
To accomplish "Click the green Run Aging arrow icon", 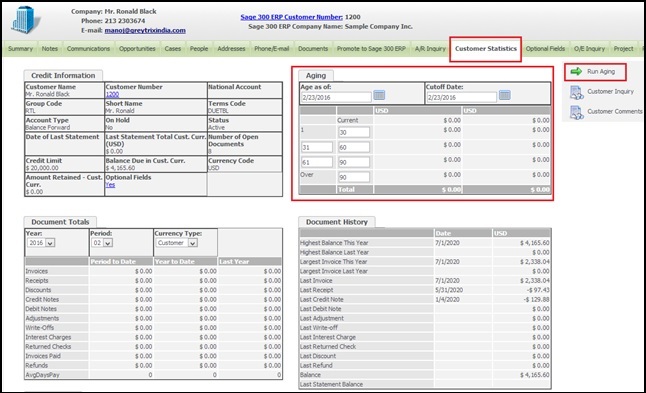I will [x=576, y=71].
